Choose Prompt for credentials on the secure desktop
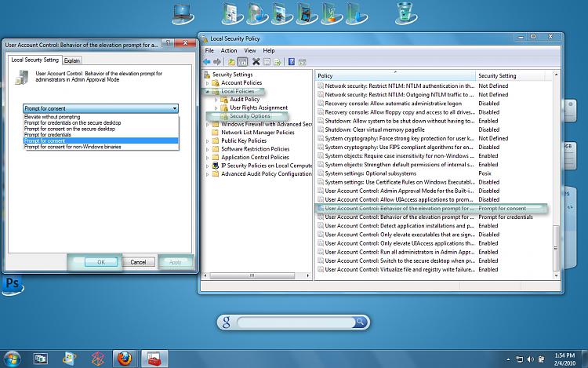588x368 pixels. [101, 122]
